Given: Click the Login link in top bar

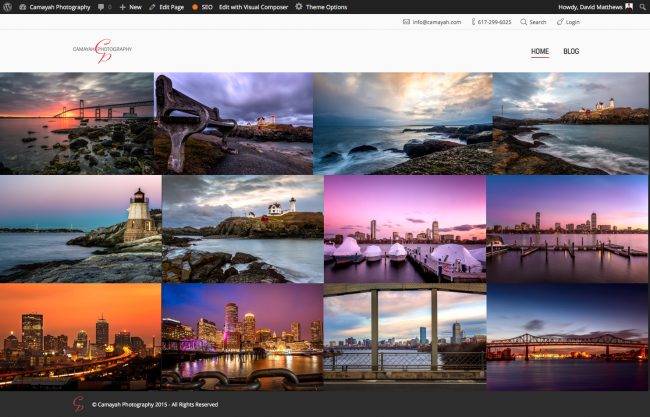Looking at the screenshot, I should (569, 22).
